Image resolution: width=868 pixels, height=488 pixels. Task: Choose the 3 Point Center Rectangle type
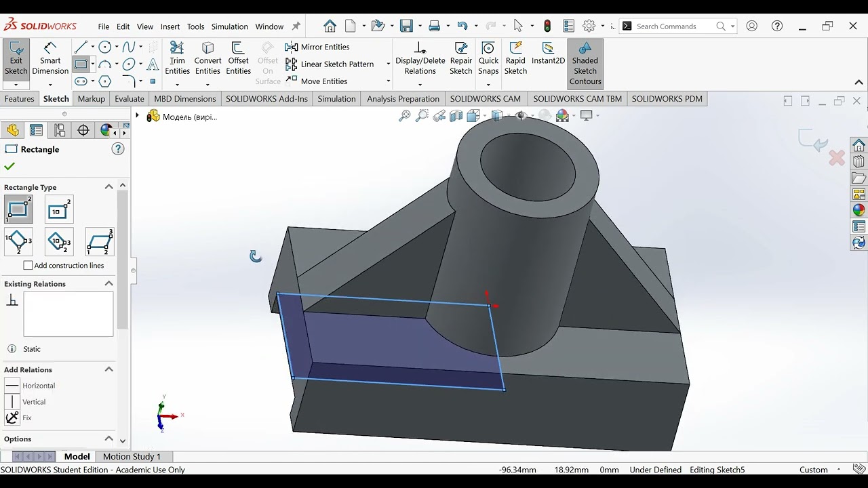(x=59, y=242)
